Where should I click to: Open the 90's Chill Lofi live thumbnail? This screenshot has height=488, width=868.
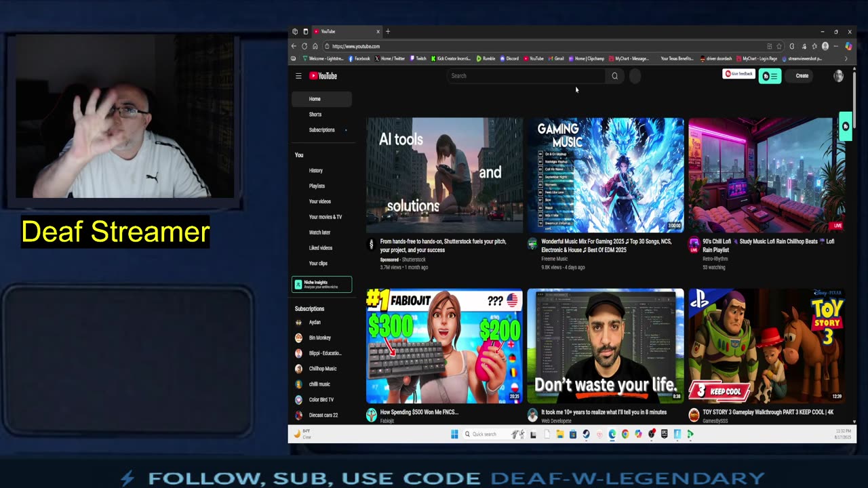tap(766, 175)
